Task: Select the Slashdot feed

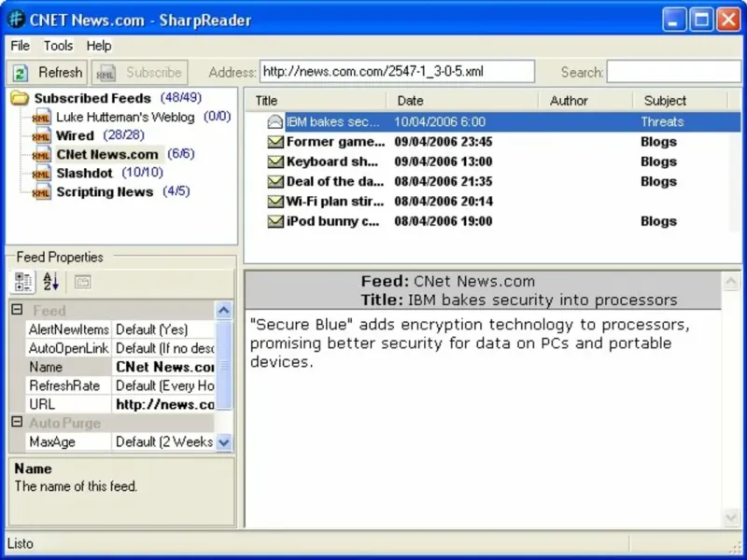Action: (84, 174)
